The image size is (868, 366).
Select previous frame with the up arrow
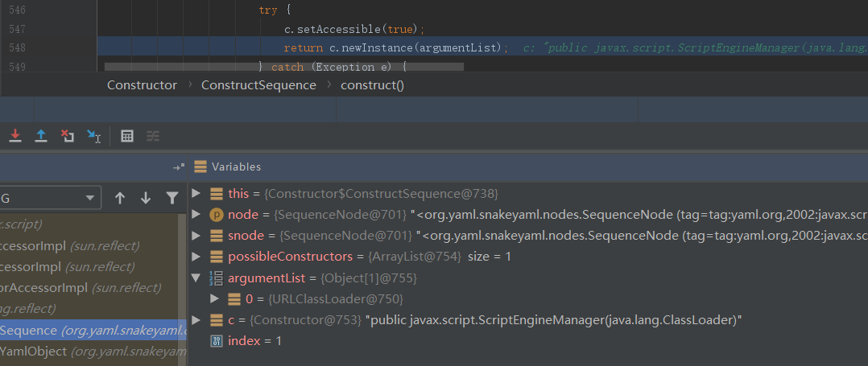click(x=120, y=198)
